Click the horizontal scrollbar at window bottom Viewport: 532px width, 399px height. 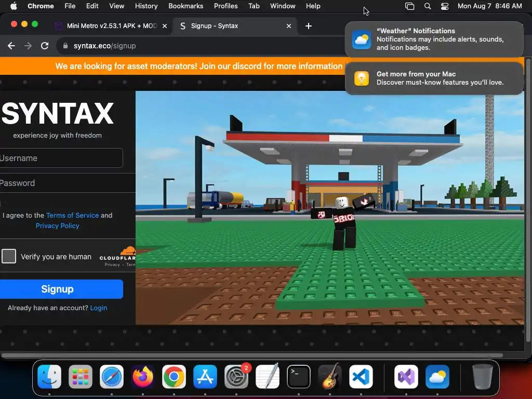252,355
